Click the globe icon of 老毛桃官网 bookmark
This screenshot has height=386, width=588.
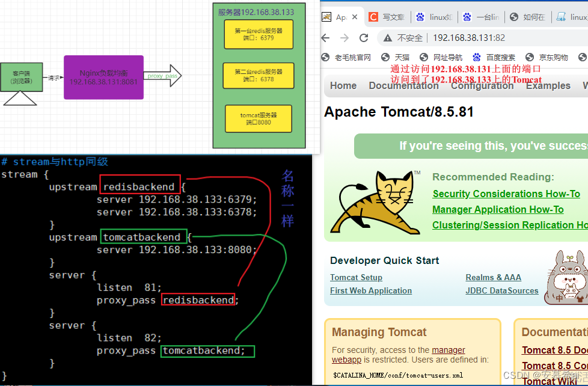click(325, 57)
